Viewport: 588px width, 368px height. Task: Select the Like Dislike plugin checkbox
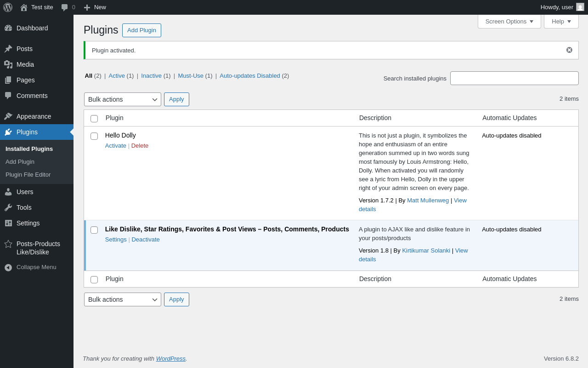(94, 230)
